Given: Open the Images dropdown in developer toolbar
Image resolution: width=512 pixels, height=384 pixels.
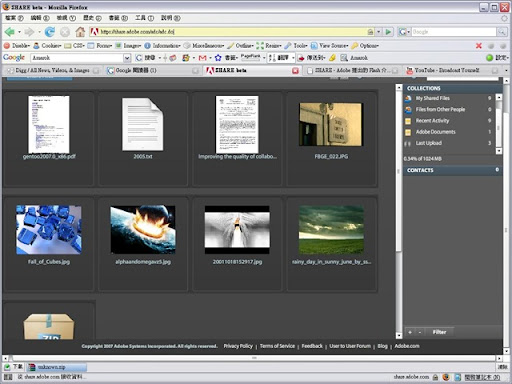Looking at the screenshot, I should [x=128, y=46].
